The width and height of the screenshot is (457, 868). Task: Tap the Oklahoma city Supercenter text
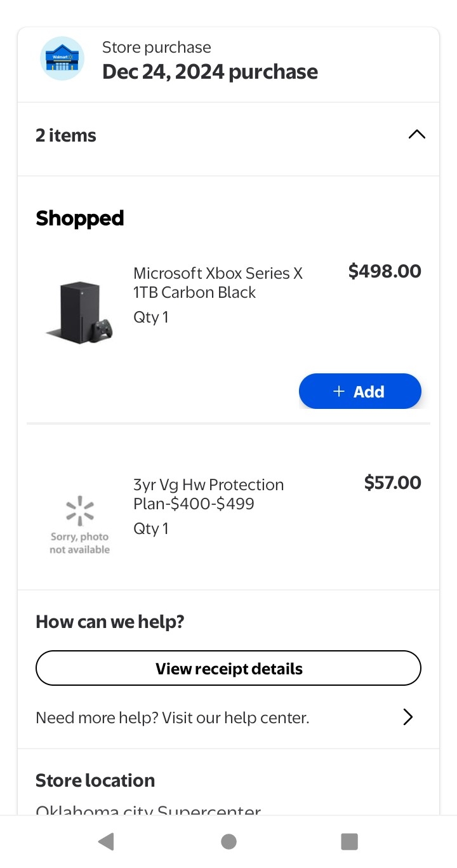(x=149, y=810)
